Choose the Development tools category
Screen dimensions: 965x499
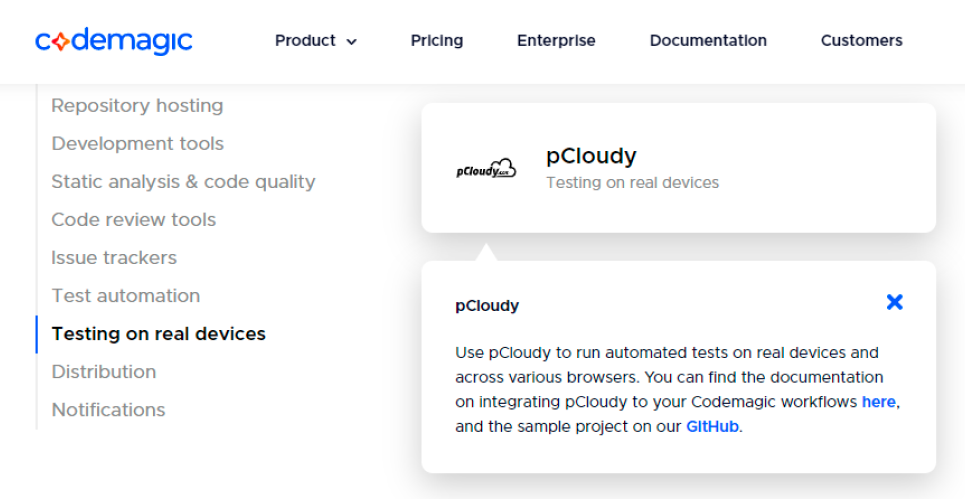click(137, 144)
